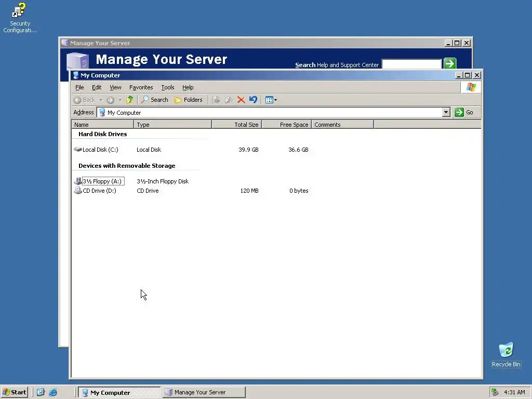Click the green search arrow in Manage Your Server

pos(450,63)
